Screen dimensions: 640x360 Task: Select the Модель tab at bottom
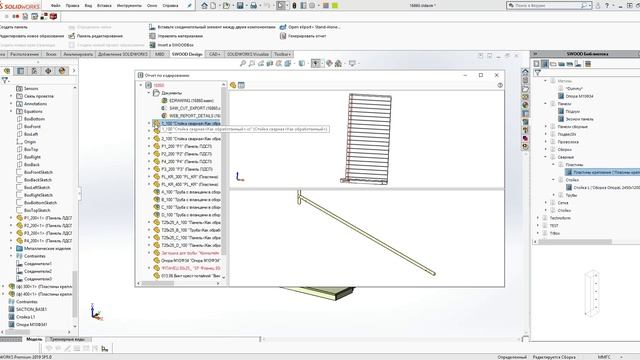coord(34,339)
